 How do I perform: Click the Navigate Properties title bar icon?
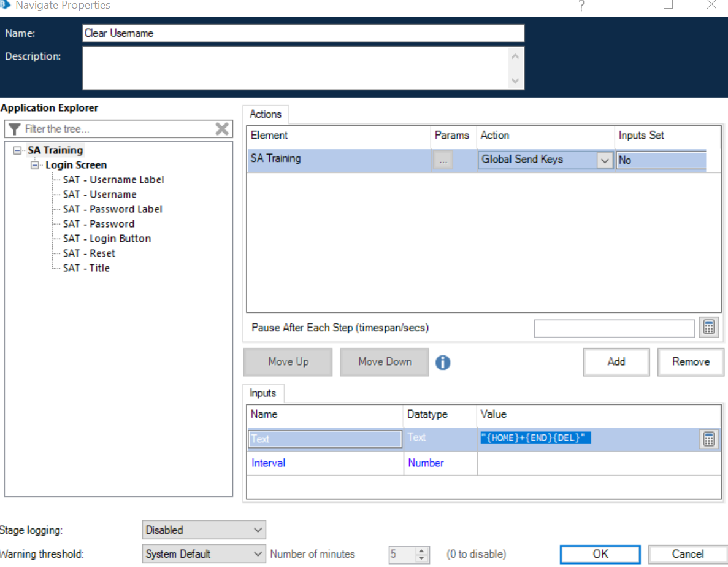[x=7, y=5]
